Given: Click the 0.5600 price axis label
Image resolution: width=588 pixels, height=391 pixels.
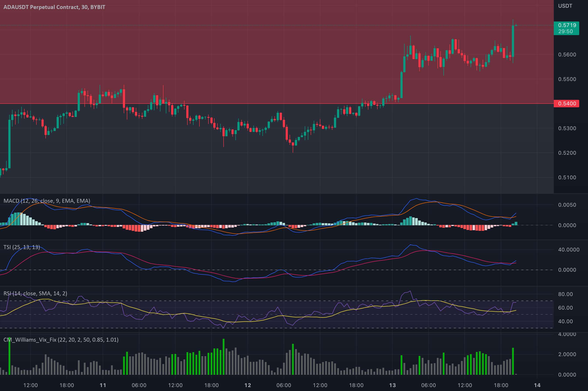Looking at the screenshot, I should 567,55.
